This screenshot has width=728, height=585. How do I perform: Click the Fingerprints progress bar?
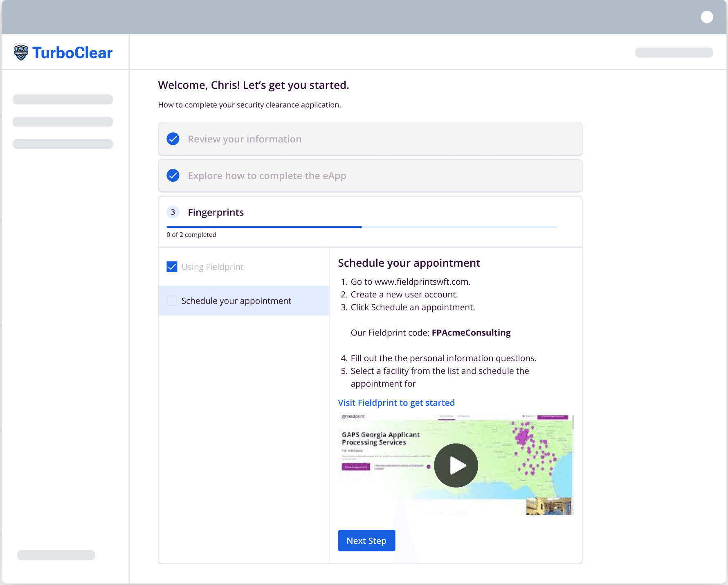362,227
